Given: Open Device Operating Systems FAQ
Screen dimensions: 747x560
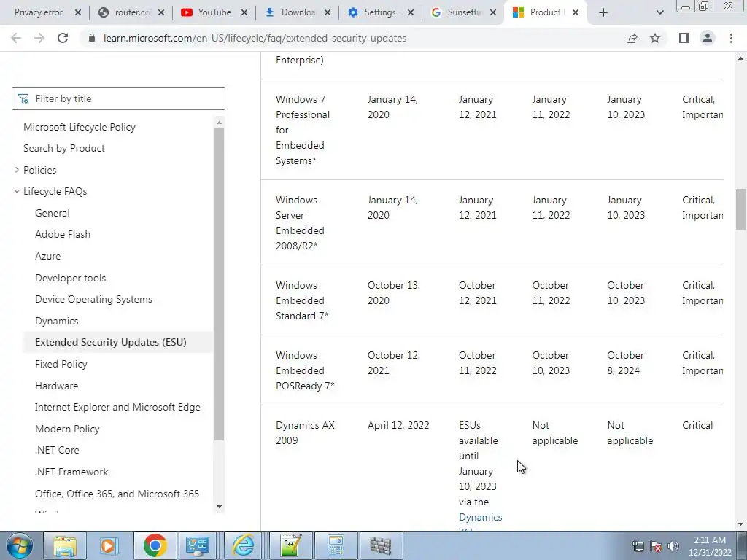Looking at the screenshot, I should pyautogui.click(x=94, y=299).
